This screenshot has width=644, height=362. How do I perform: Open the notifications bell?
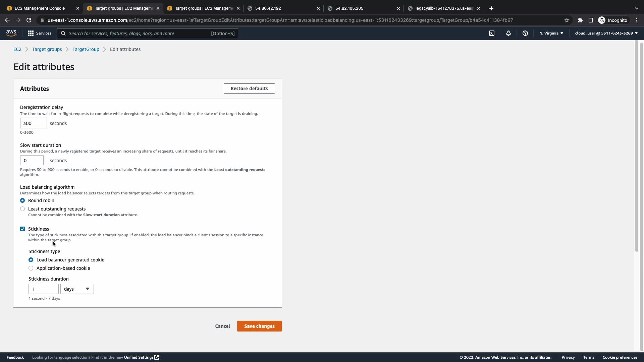pyautogui.click(x=508, y=33)
